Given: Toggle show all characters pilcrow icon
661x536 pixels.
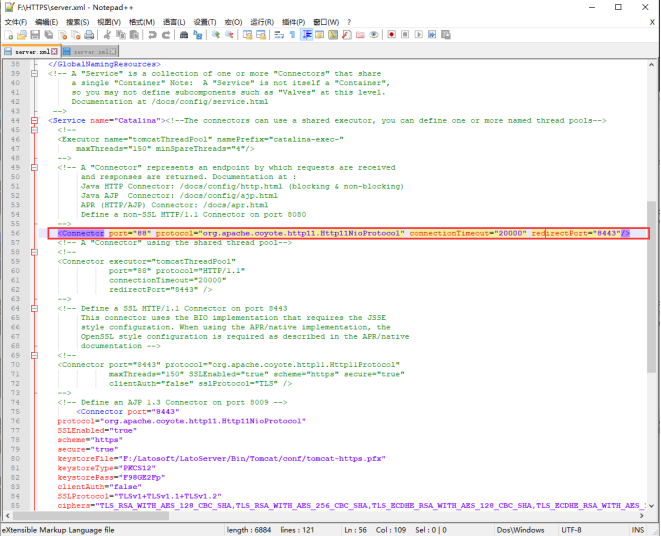Looking at the screenshot, I should [x=293, y=35].
